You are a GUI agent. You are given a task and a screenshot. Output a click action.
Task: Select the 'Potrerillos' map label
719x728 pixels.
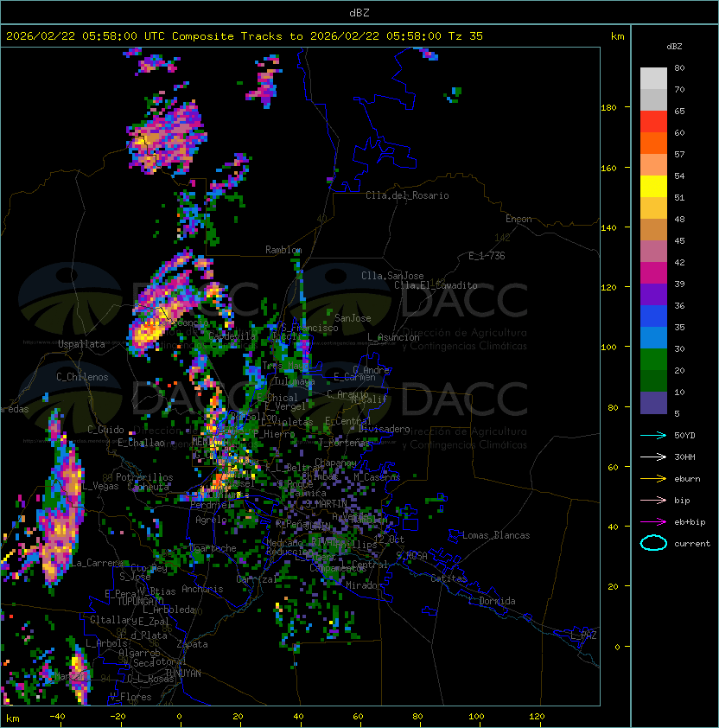click(x=144, y=477)
